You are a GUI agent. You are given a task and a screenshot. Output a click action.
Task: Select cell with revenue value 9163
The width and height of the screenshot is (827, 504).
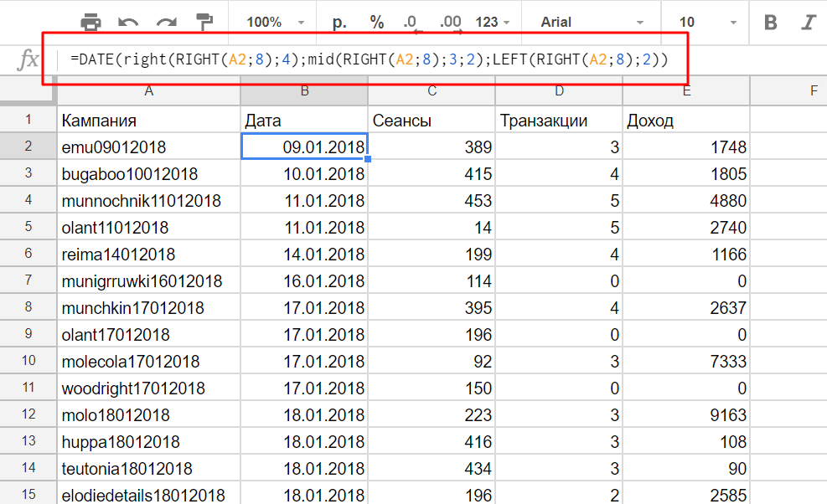pyautogui.click(x=685, y=415)
